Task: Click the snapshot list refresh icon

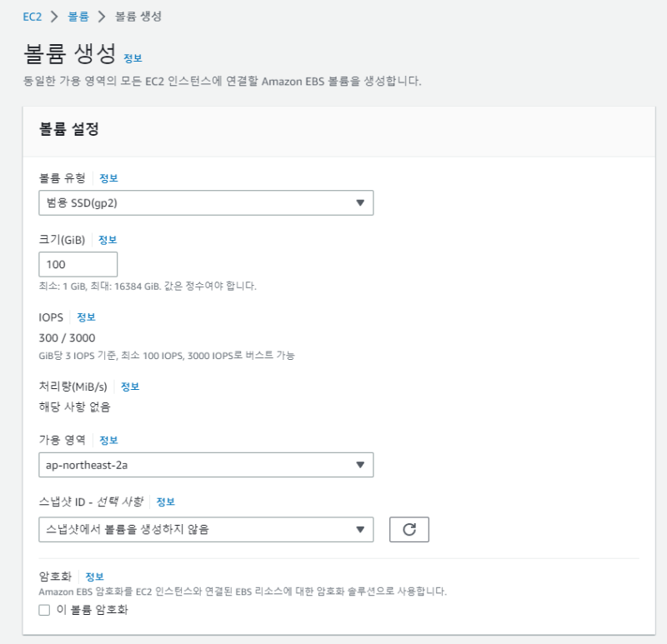Action: coord(409,530)
